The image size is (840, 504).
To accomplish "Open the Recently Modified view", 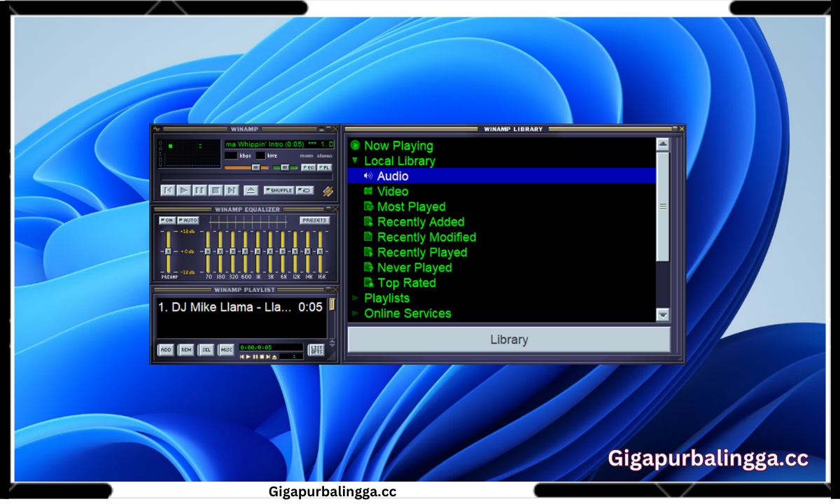I will point(426,237).
